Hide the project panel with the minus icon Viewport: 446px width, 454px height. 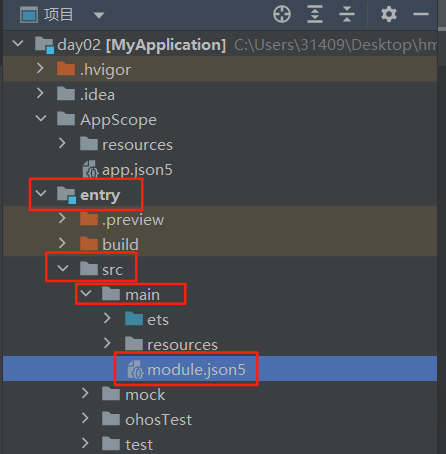click(x=421, y=14)
